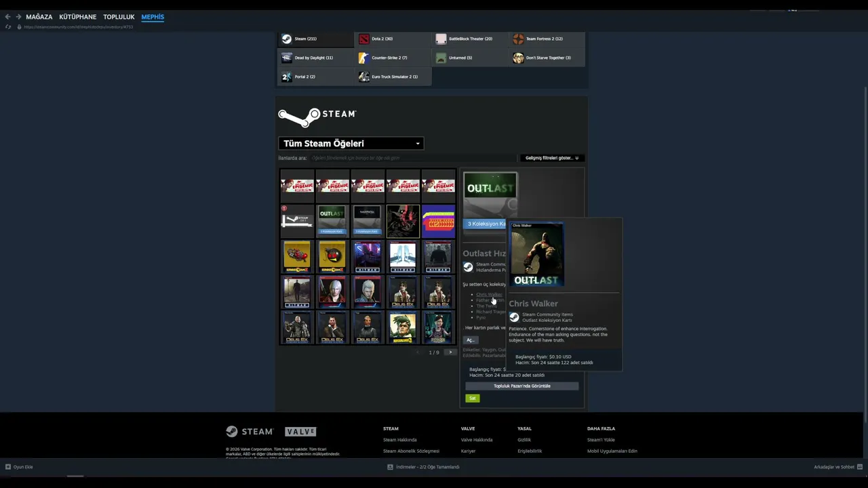Go back with the left arrow
This screenshot has width=868, height=488.
tap(7, 17)
